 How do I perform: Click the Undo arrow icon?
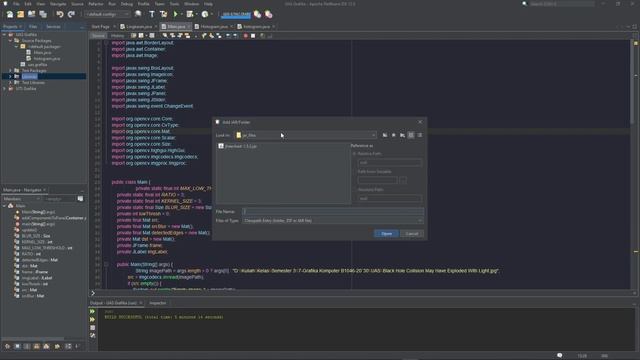coord(60,14)
